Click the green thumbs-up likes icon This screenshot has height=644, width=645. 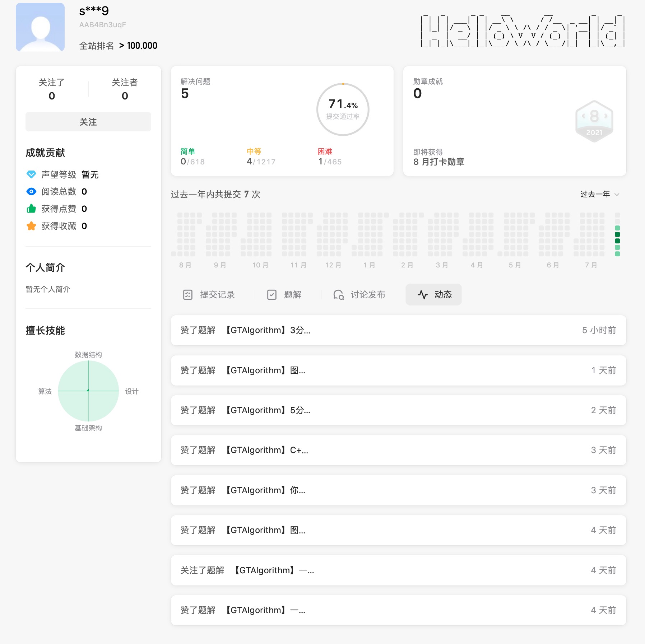(31, 209)
